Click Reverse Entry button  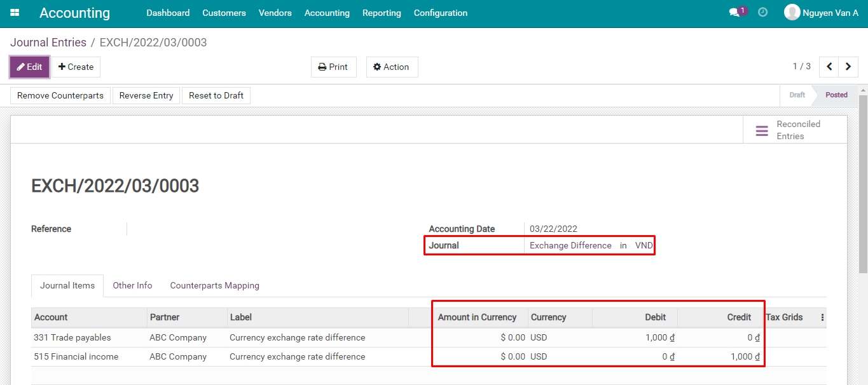coord(146,95)
